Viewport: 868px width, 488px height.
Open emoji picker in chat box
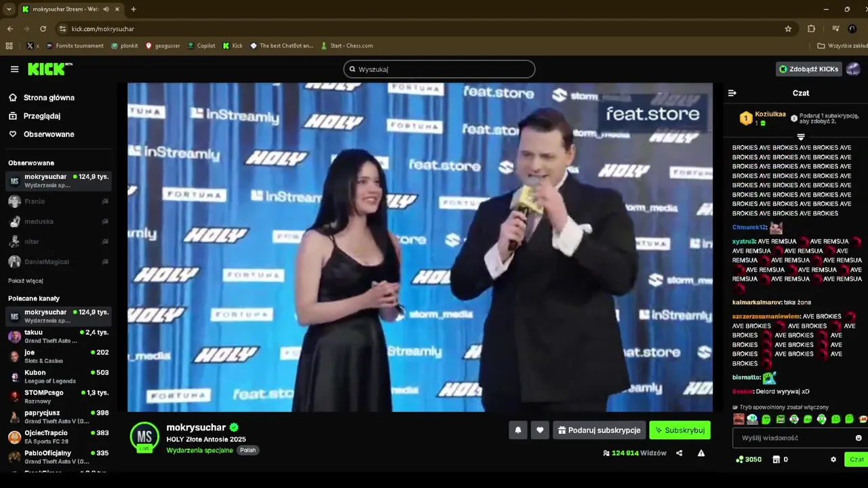(859, 438)
